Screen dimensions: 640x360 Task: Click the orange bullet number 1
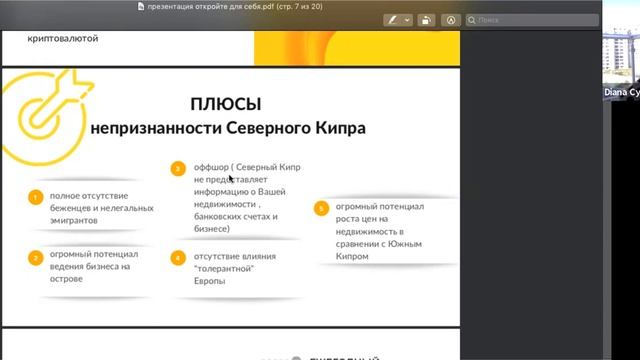tap(36, 198)
